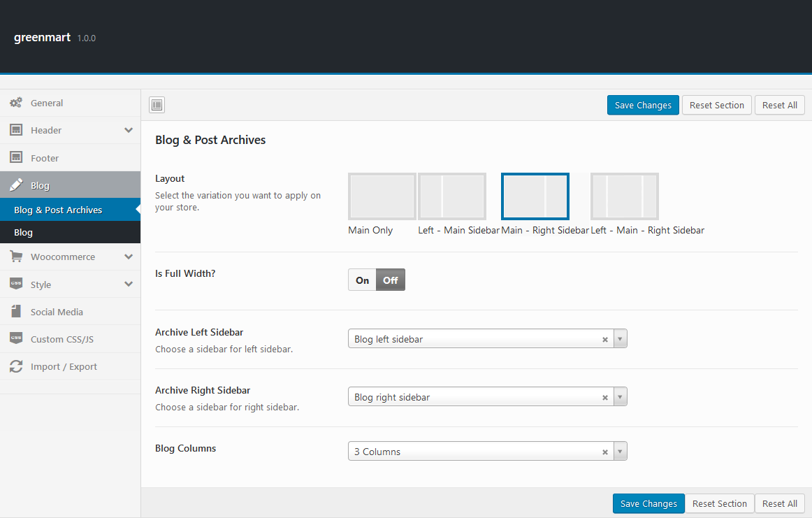This screenshot has height=518, width=812.
Task: Click the Woocommerce cart icon
Action: 15,257
